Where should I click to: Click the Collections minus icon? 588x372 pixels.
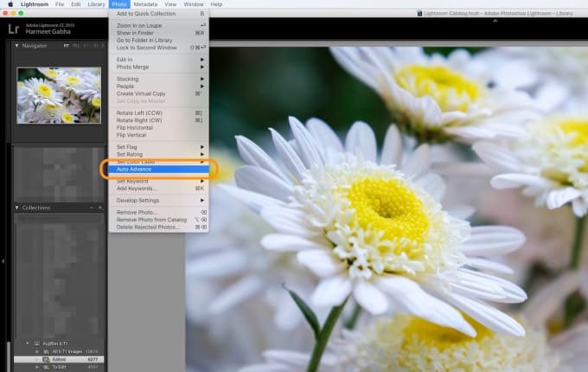tap(92, 208)
